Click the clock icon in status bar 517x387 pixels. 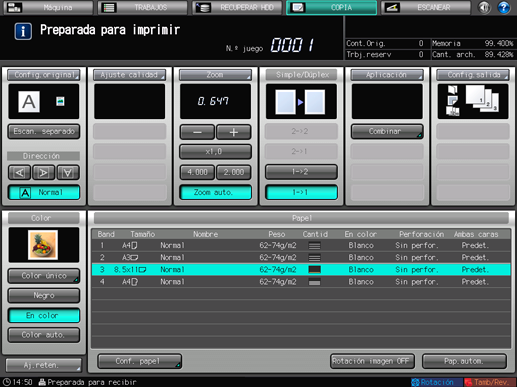(x=7, y=382)
